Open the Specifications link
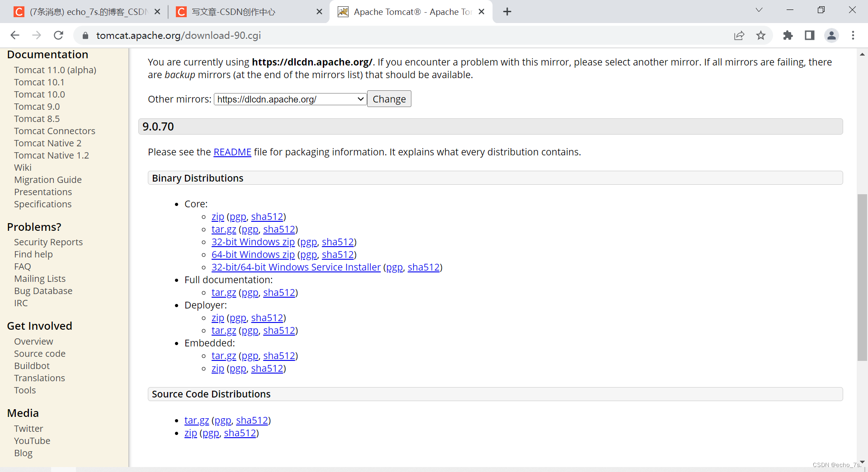868x472 pixels. click(43, 204)
